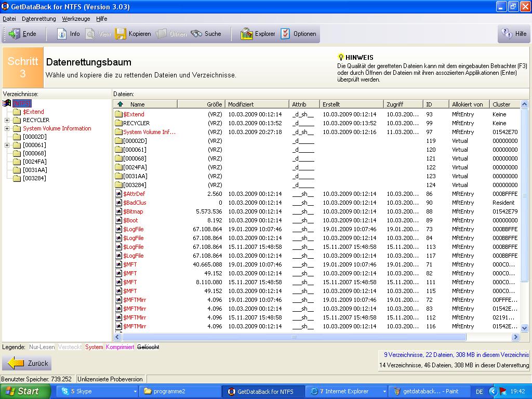Select the $MFT row with size 40.665.088

coord(317,264)
